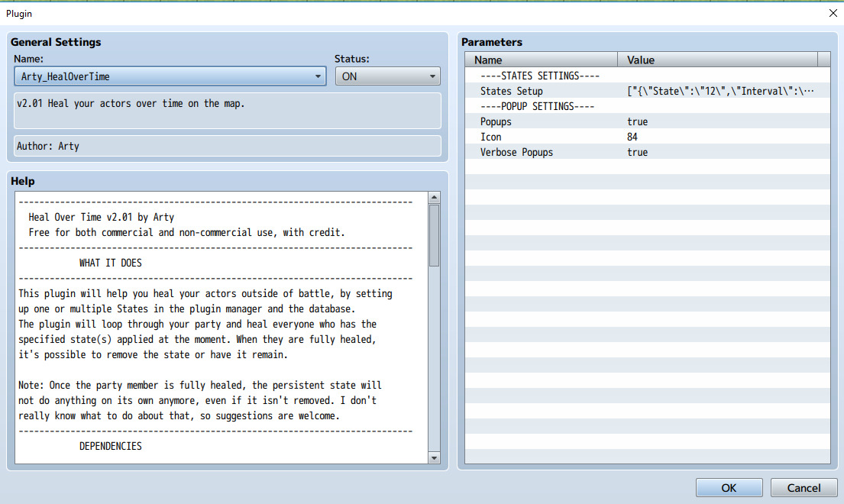Click the OK button
844x504 pixels.
(x=729, y=488)
